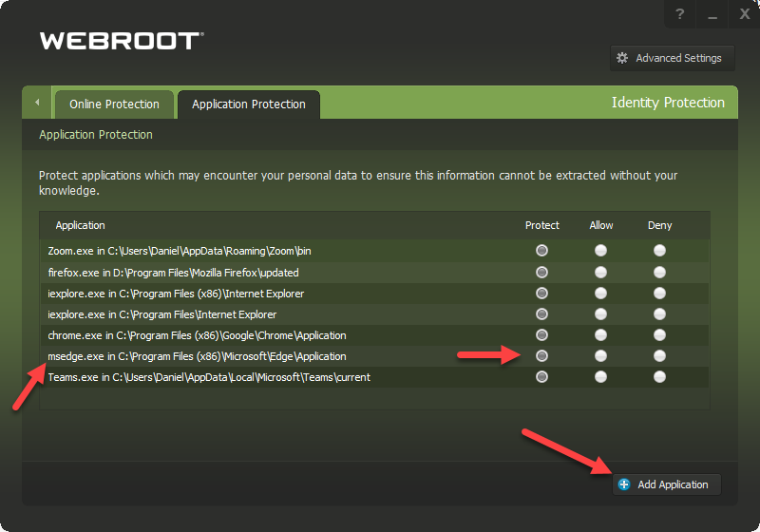Minimize the Webroot window
The width and height of the screenshot is (760, 532).
click(x=712, y=14)
